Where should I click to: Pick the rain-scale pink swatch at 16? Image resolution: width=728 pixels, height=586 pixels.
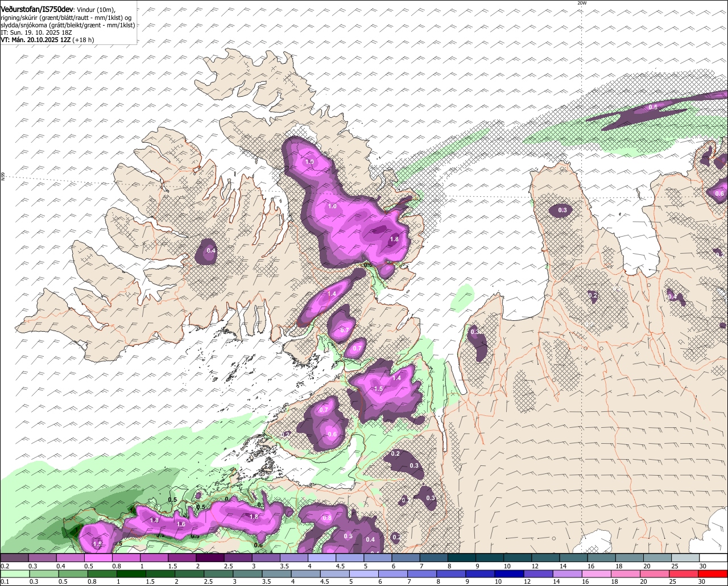pyautogui.click(x=597, y=574)
